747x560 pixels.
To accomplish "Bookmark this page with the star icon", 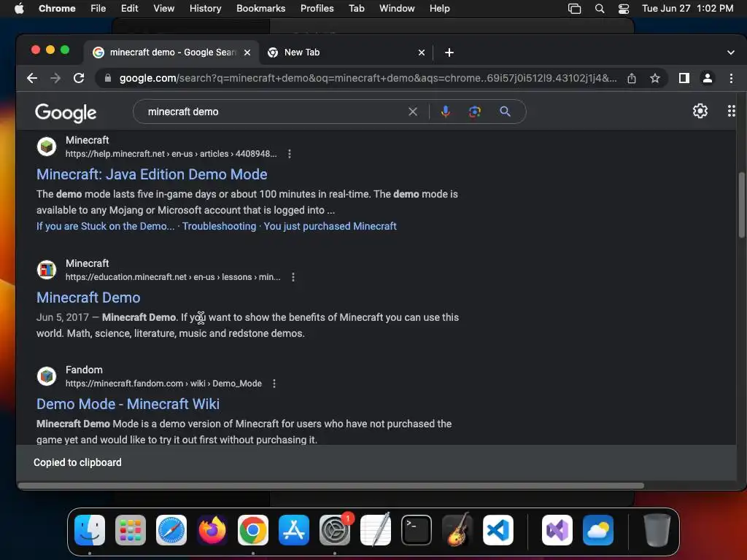I will pos(655,78).
